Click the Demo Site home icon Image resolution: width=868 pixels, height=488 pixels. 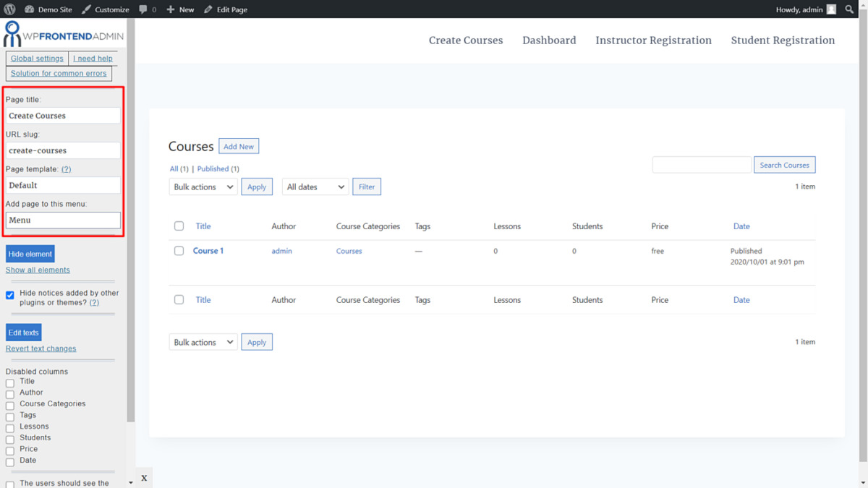coord(29,9)
